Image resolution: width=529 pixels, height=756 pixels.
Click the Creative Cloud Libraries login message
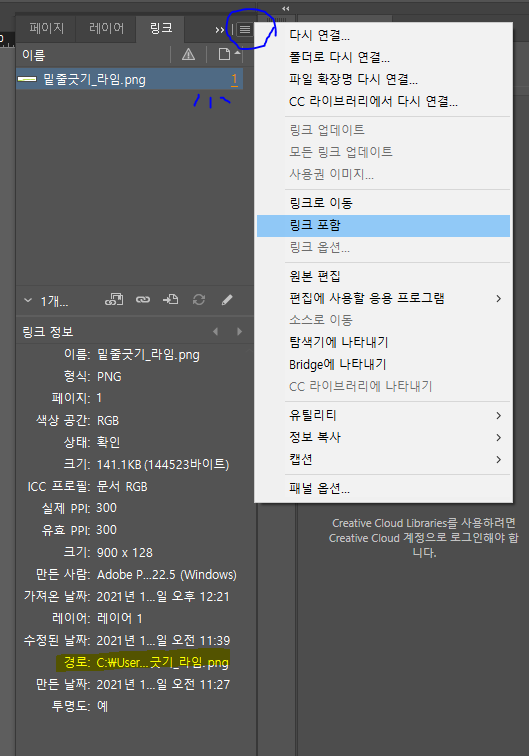coord(424,538)
